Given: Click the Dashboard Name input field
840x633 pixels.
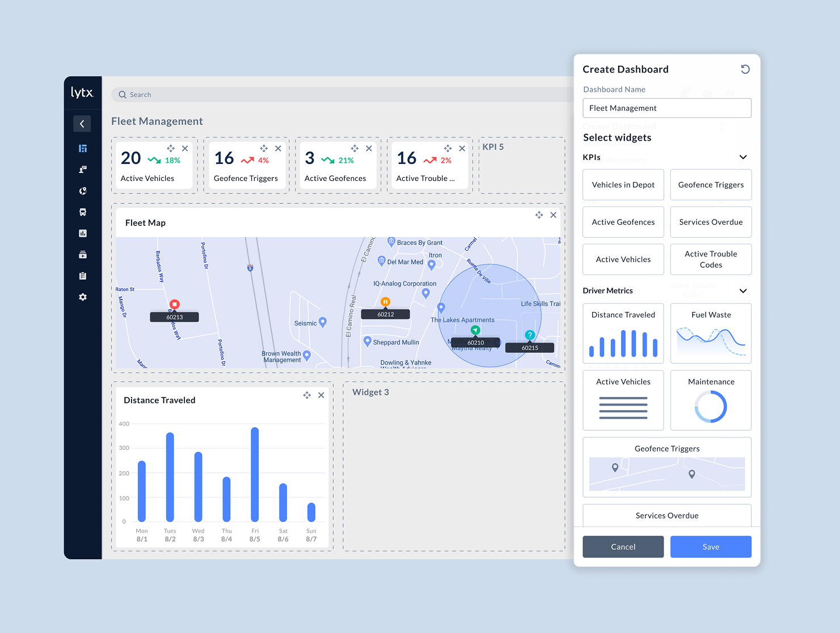Looking at the screenshot, I should click(666, 108).
